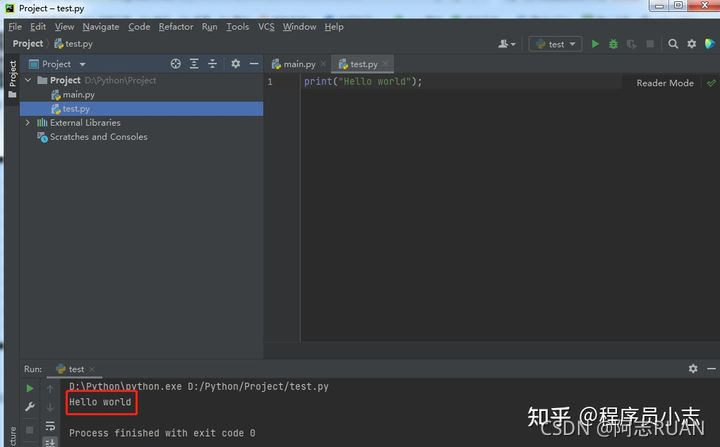Hide the Run panel with the minus icon
Image resolution: width=720 pixels, height=447 pixels.
point(711,368)
